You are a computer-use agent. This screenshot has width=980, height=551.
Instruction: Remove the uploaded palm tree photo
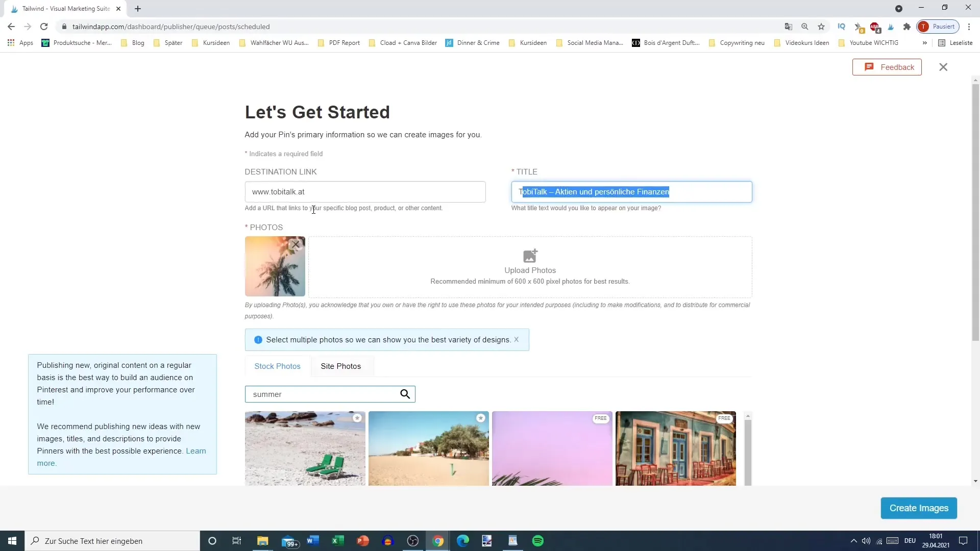point(296,244)
